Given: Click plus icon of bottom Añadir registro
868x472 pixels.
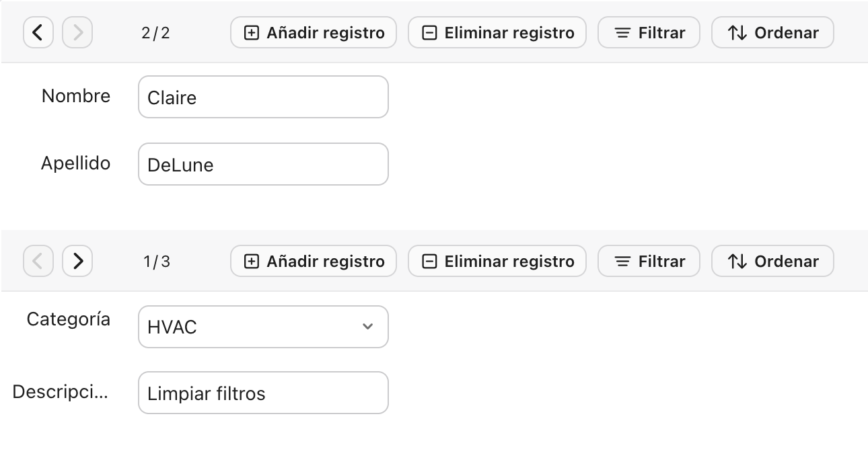Looking at the screenshot, I should [251, 262].
